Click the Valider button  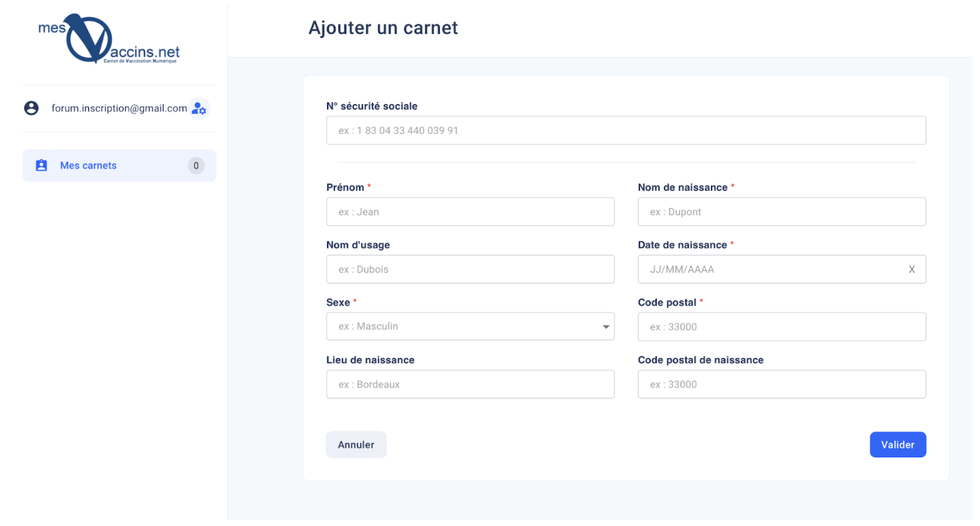pos(898,445)
